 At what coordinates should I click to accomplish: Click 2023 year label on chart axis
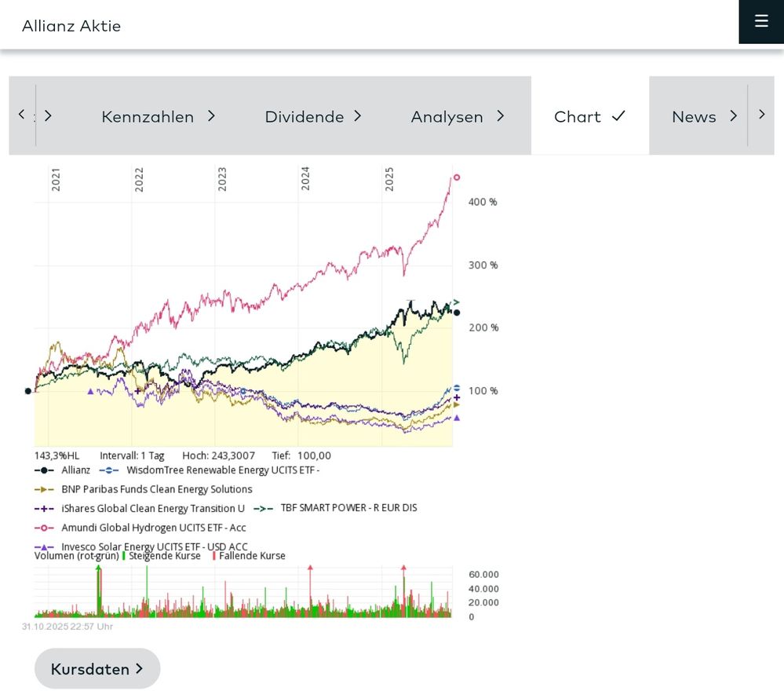(222, 178)
